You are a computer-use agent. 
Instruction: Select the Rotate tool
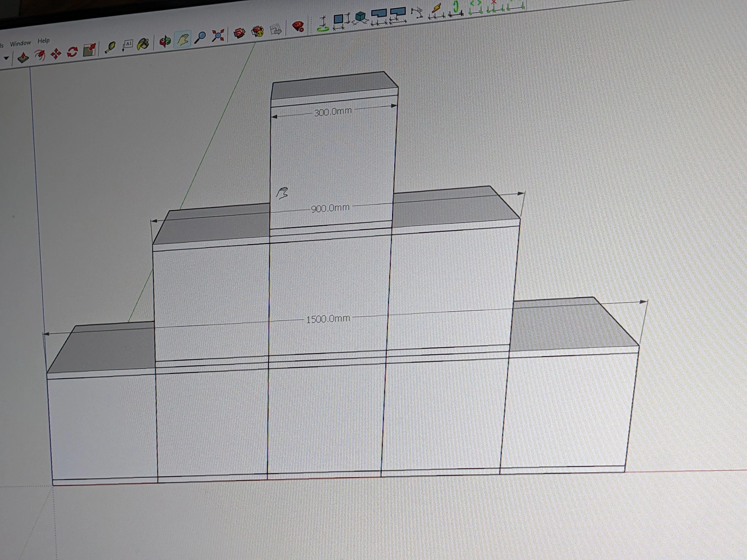point(72,52)
